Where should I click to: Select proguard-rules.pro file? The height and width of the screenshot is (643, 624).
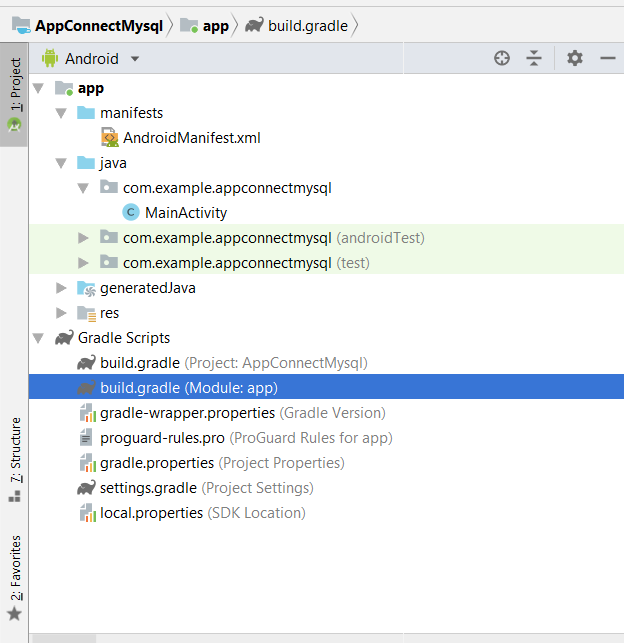coord(326,438)
